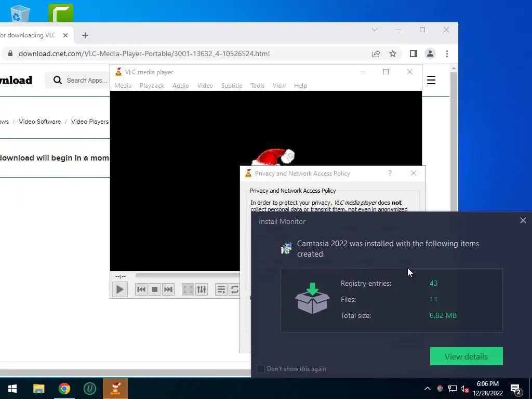Close Privacy and Network Access Policy dialog

tap(413, 174)
